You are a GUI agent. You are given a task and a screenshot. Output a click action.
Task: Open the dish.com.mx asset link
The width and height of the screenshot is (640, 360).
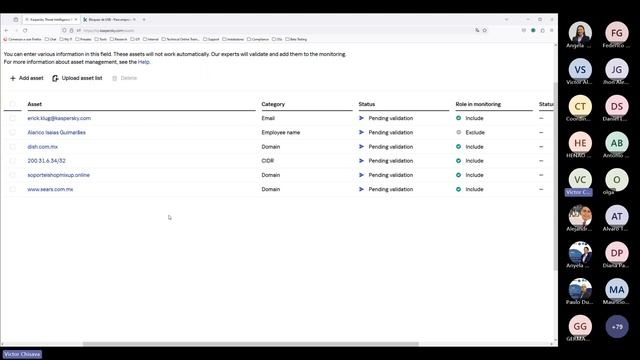coord(42,147)
